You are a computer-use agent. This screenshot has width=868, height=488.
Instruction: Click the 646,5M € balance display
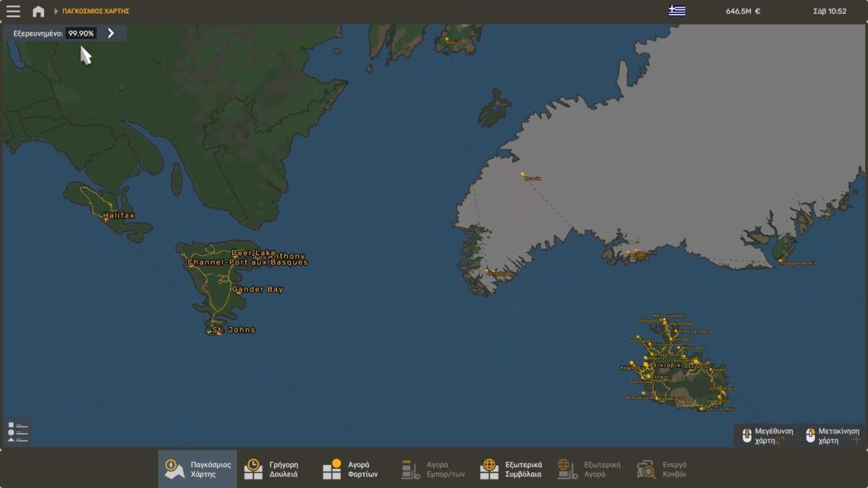[x=743, y=12]
